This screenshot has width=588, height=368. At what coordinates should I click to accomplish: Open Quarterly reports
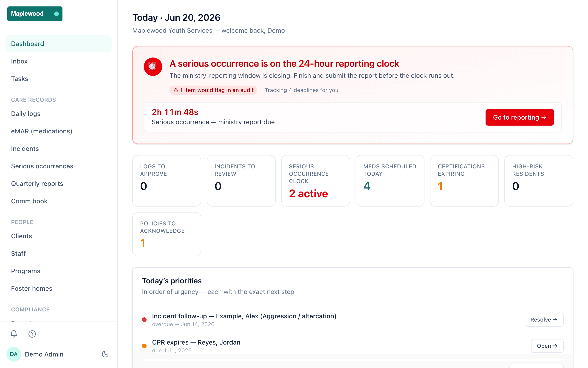coord(59,184)
